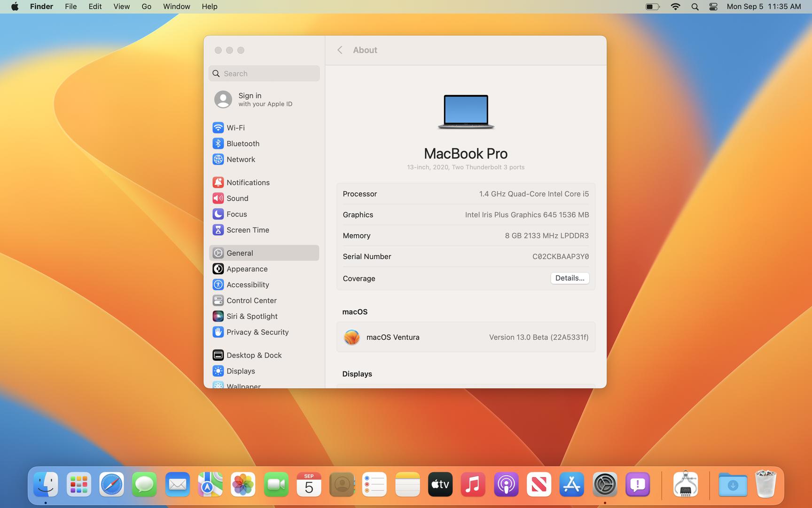Select Network in the sidebar
812x508 pixels.
(x=264, y=159)
